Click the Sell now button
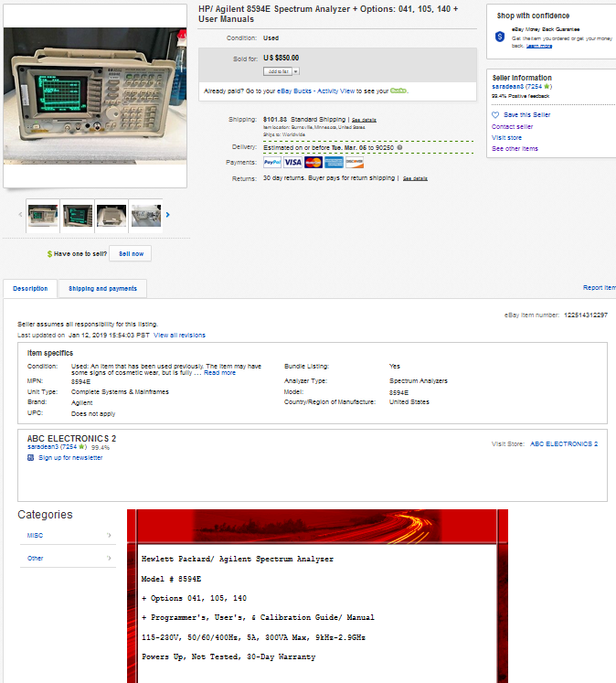The height and width of the screenshot is (683, 616). tap(131, 253)
